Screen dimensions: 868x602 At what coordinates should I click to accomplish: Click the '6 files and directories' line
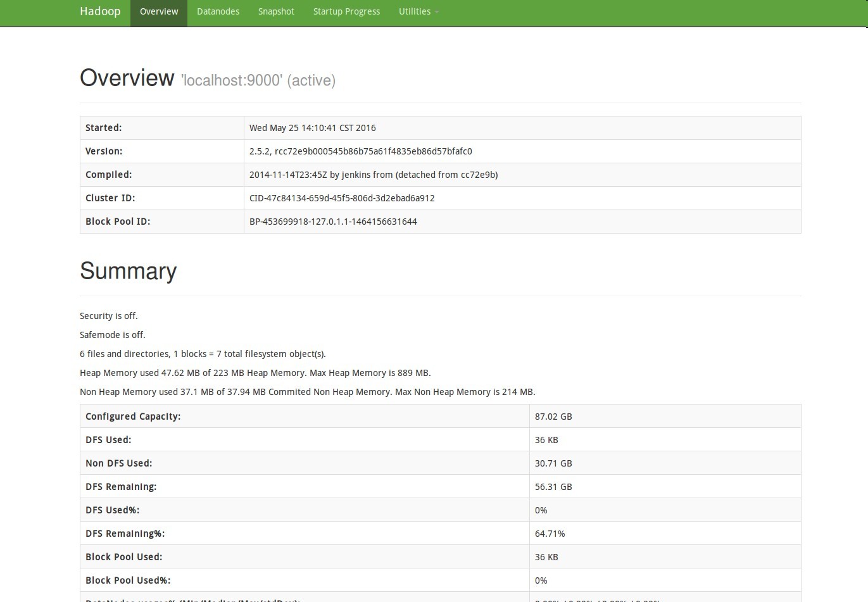click(203, 354)
